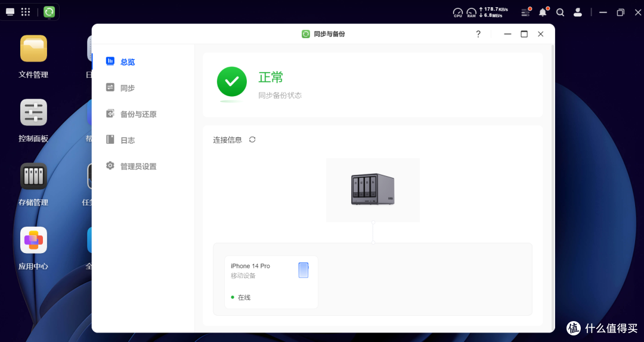
Task: Click the 同步与备份 window title icon
Action: point(305,34)
